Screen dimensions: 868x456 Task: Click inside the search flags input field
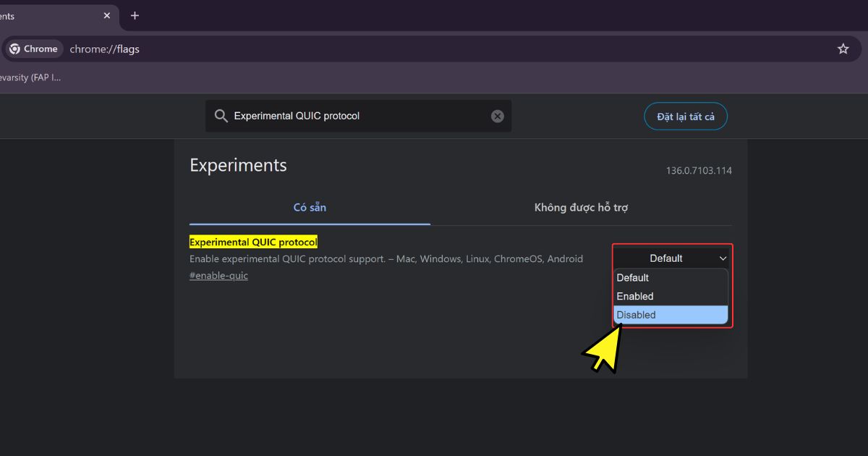tap(354, 116)
